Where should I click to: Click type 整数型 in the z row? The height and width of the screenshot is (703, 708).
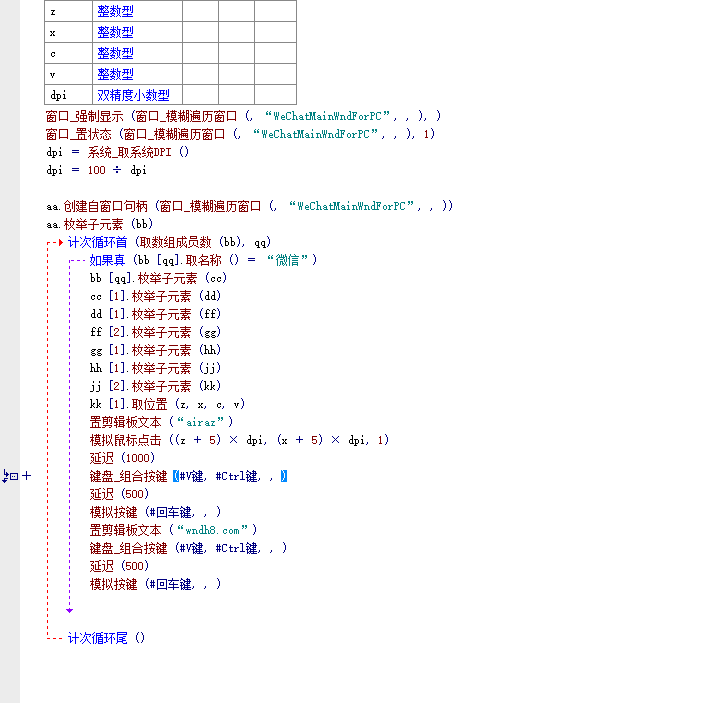(x=115, y=11)
